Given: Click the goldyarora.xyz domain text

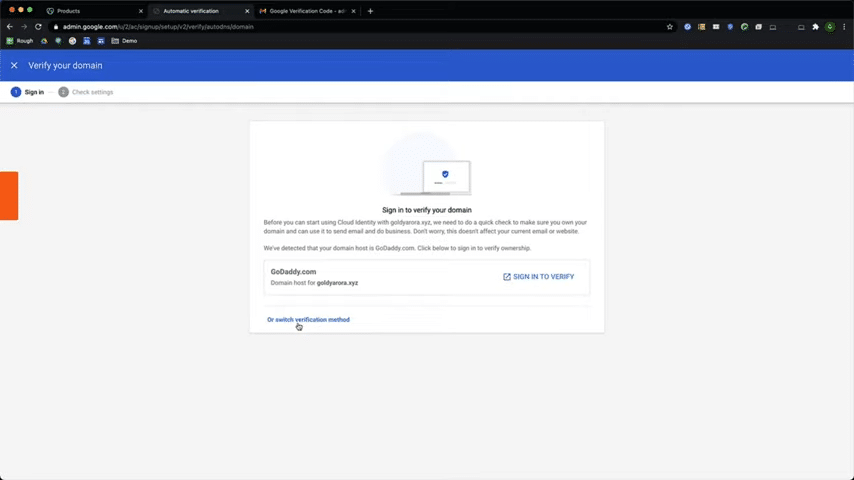Looking at the screenshot, I should tap(337, 283).
